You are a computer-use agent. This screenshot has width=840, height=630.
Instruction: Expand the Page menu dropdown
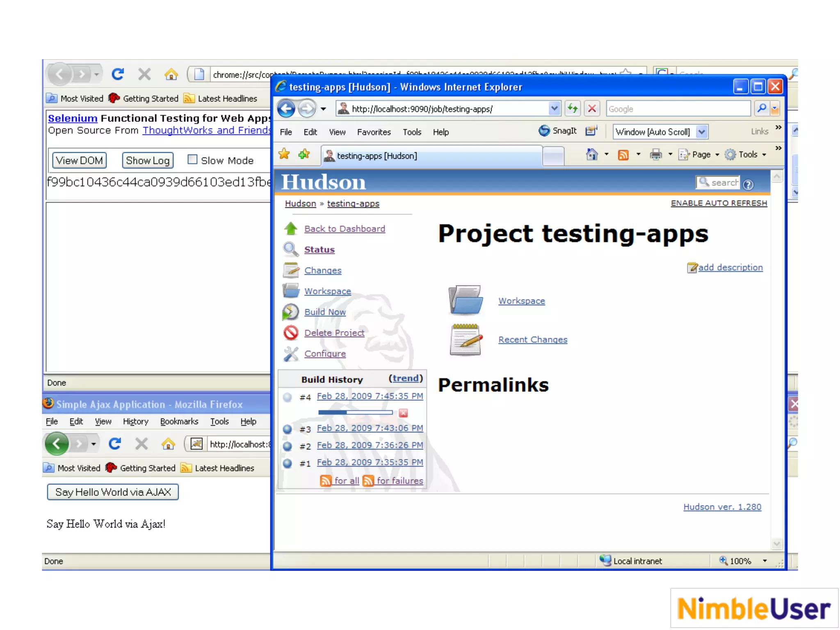717,155
